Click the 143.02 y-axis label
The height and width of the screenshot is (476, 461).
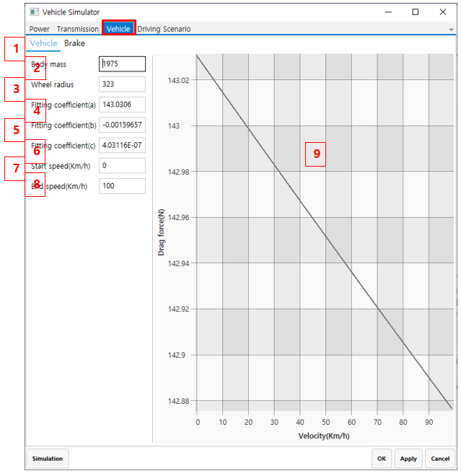pyautogui.click(x=178, y=81)
